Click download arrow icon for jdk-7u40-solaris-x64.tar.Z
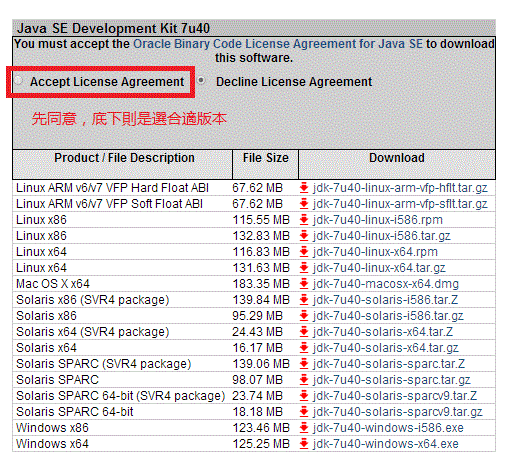The image size is (506, 457). coord(304,332)
